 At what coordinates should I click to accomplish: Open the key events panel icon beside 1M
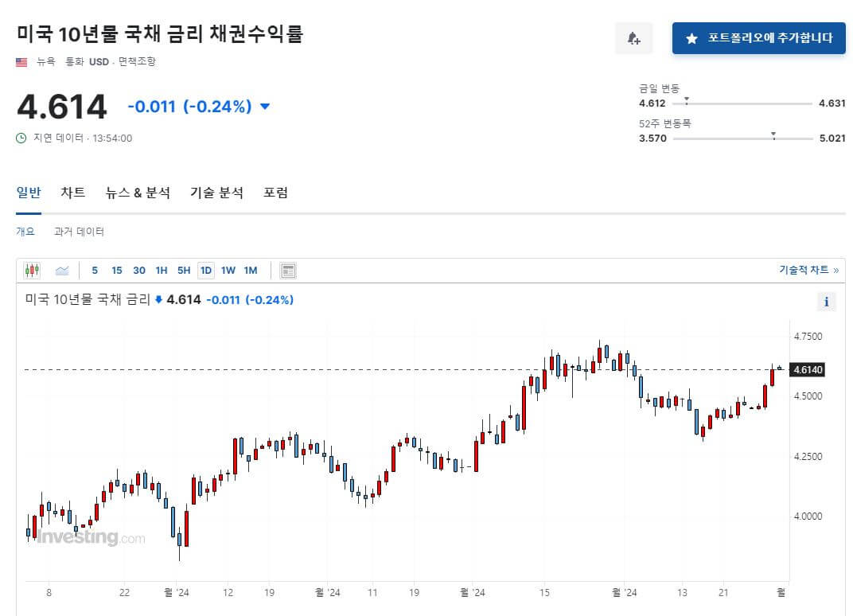286,270
